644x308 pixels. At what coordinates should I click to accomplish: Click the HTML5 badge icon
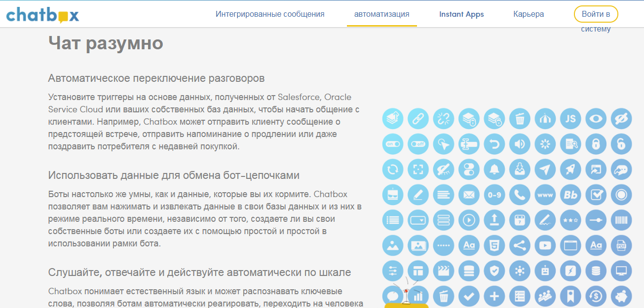coord(494,245)
